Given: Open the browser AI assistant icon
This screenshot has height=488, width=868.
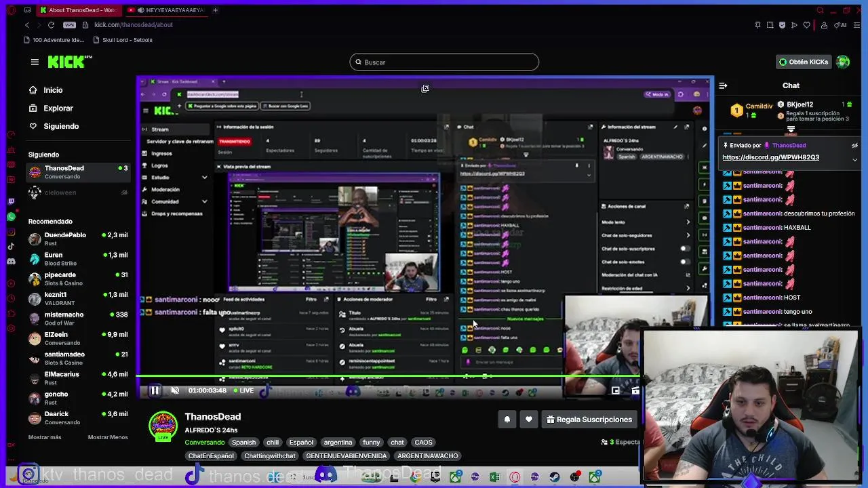Looking at the screenshot, I should pyautogui.click(x=841, y=25).
